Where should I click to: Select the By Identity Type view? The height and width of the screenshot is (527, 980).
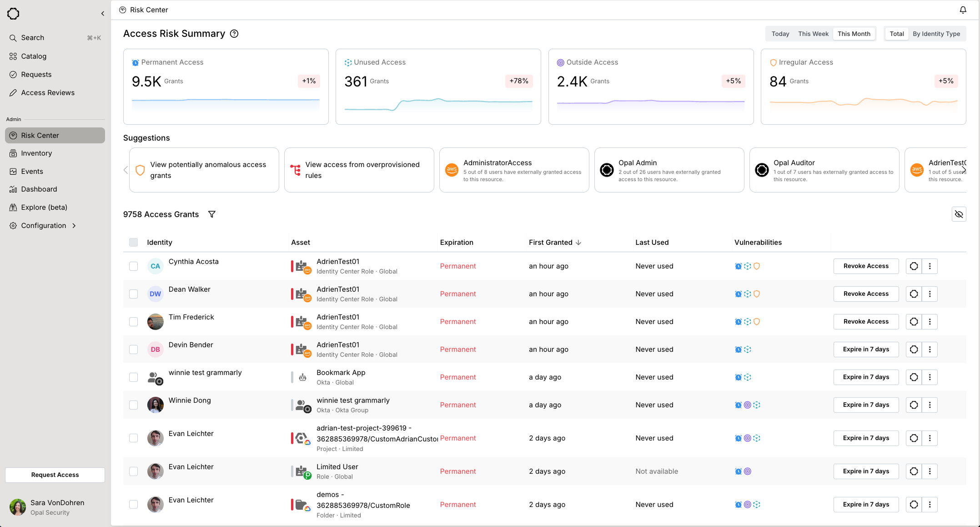936,34
